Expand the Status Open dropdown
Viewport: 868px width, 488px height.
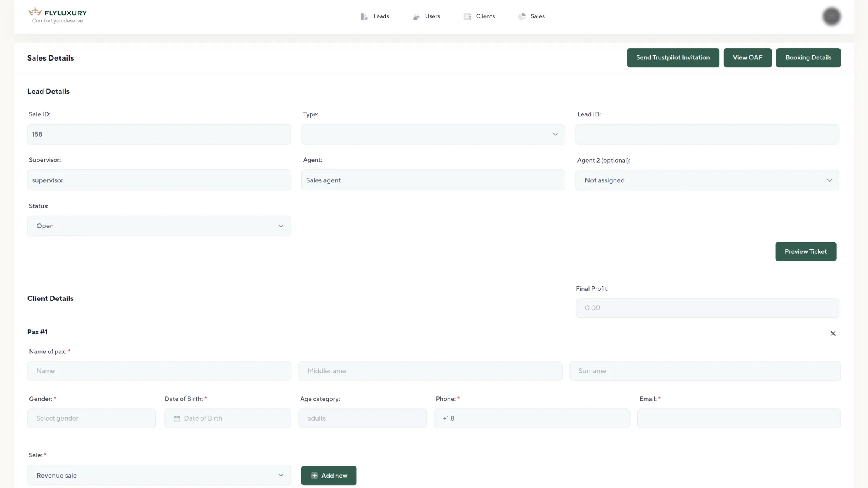click(159, 226)
